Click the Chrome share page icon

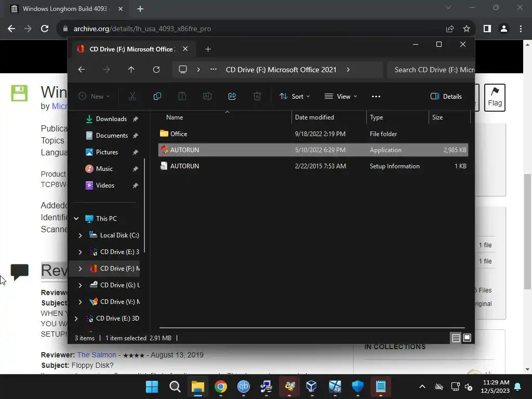click(x=450, y=29)
